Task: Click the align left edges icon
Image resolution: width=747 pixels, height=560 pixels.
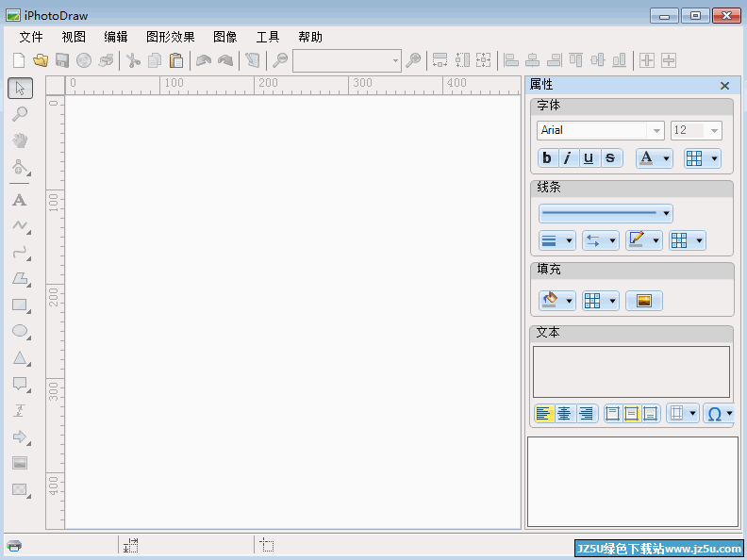Action: [511, 60]
